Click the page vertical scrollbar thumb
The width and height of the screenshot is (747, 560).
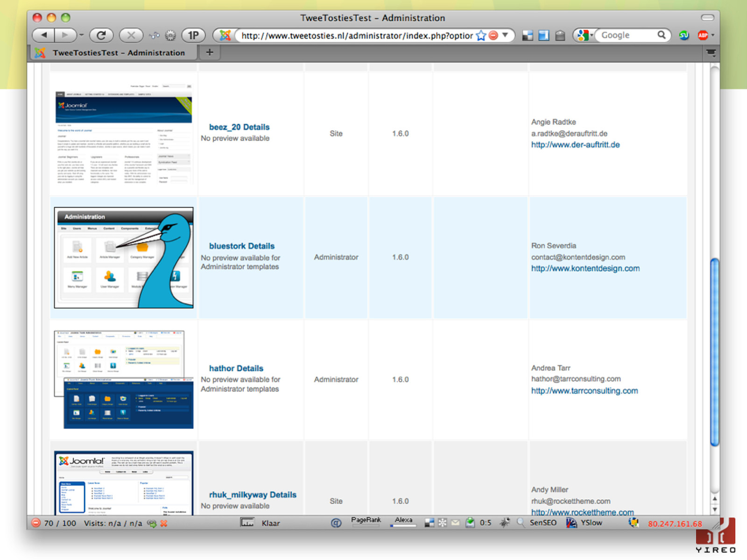coord(714,352)
